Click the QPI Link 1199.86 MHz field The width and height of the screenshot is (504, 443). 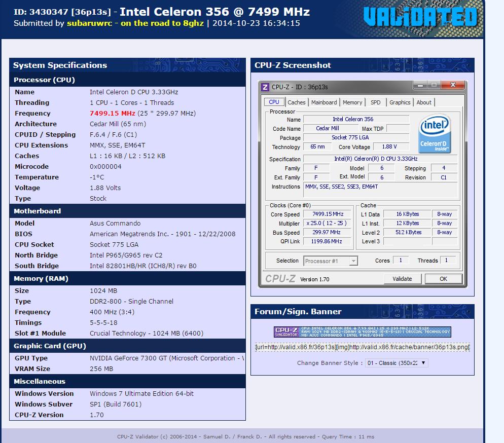click(327, 241)
